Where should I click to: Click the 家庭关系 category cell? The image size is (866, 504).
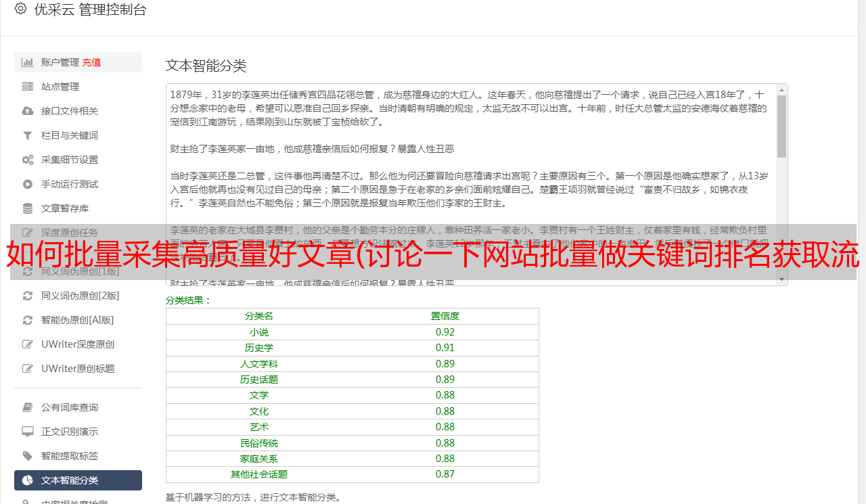259,459
